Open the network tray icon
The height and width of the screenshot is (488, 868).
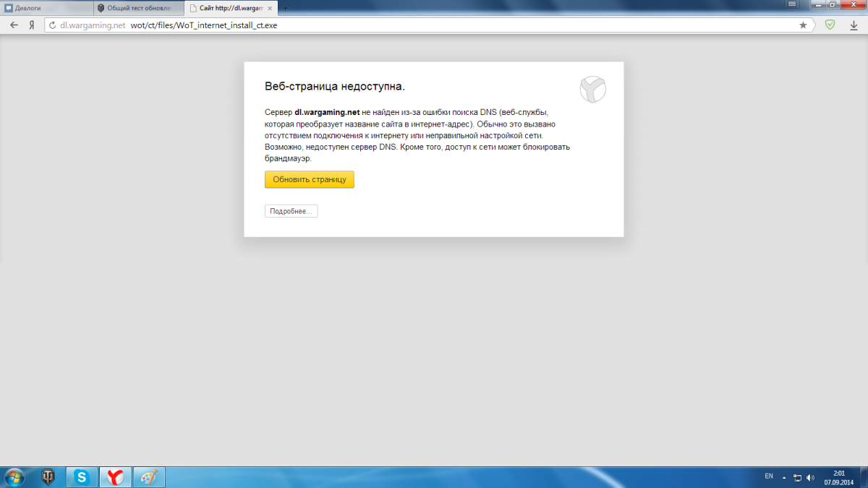tap(797, 477)
